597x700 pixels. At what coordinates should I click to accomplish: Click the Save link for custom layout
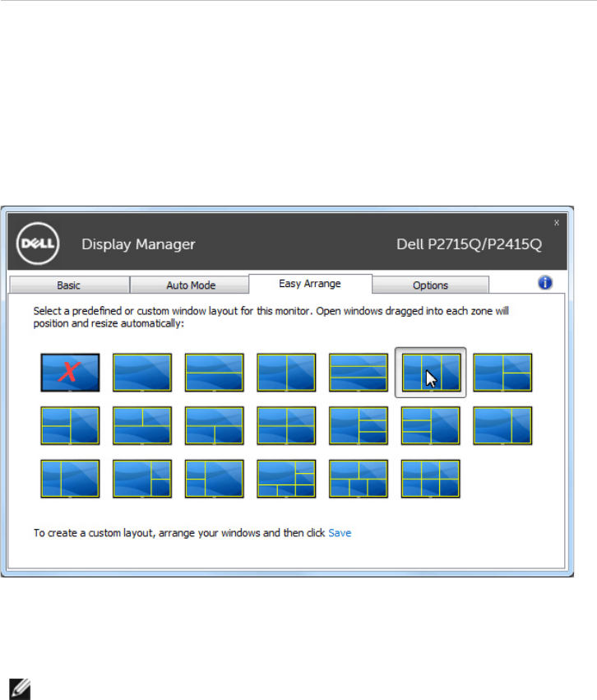tap(340, 532)
